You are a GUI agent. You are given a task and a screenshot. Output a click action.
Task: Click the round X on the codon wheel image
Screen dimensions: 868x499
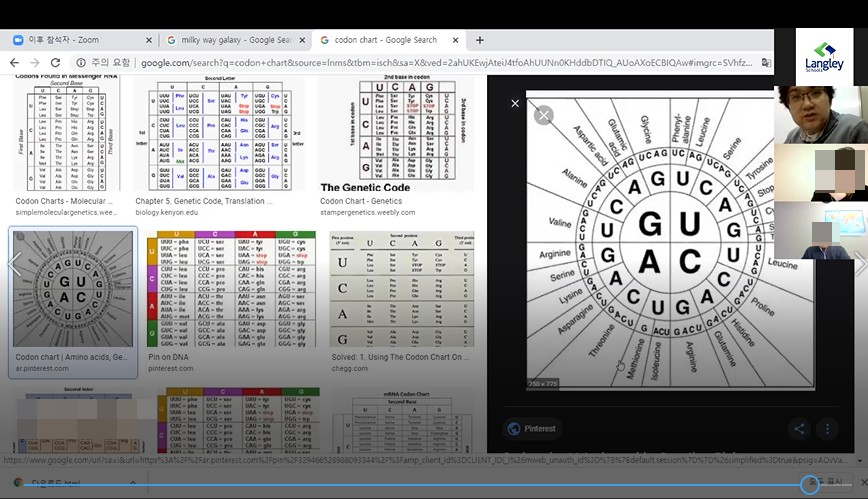[x=544, y=115]
